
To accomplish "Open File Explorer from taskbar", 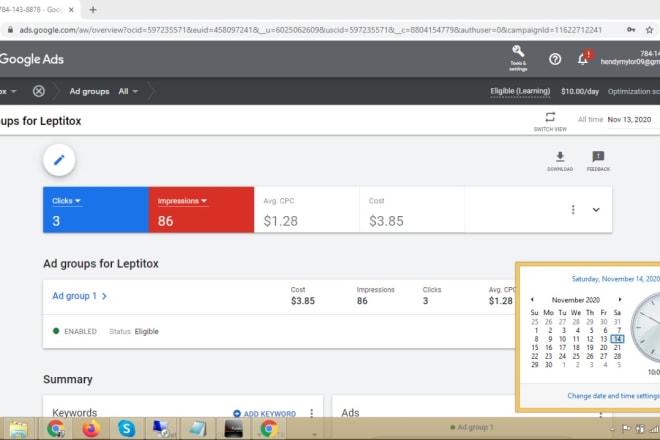I will pos(18,429).
